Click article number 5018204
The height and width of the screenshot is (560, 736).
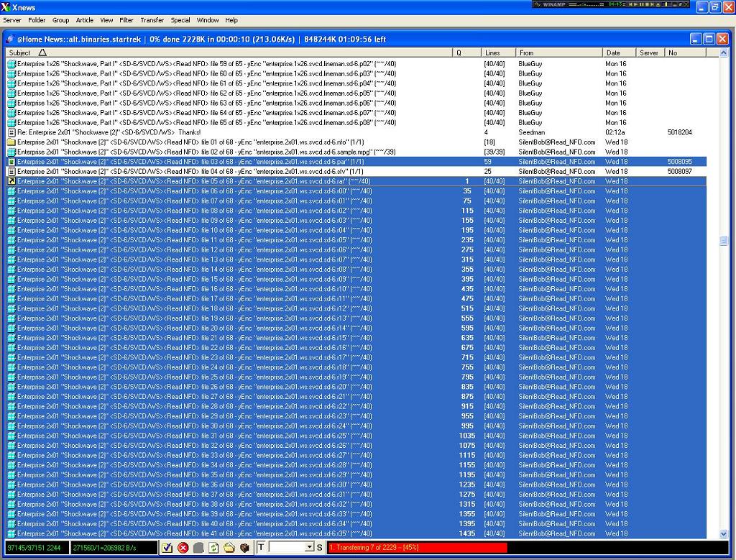click(679, 132)
